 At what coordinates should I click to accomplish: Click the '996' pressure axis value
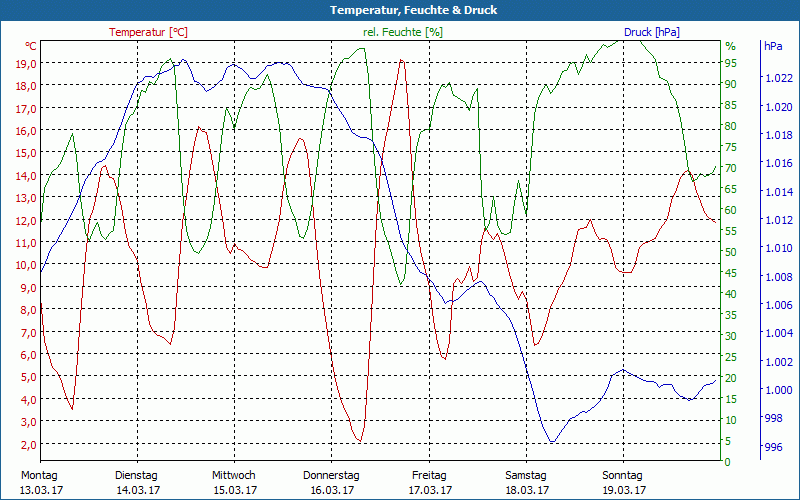[773, 447]
